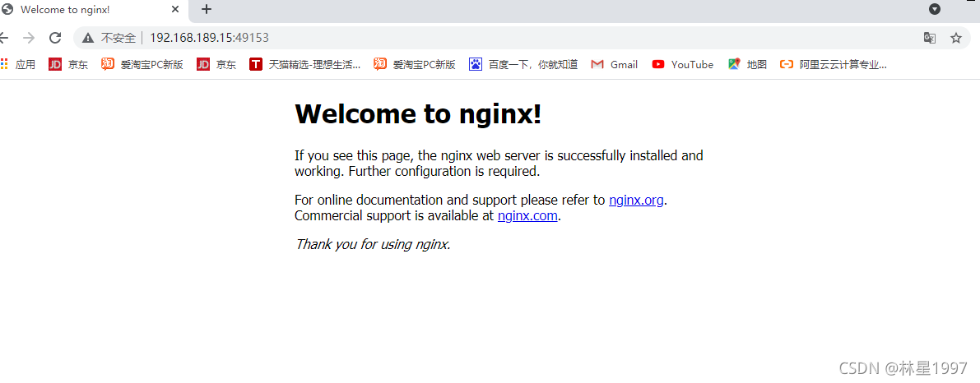The width and height of the screenshot is (980, 383).
Task: Open the second 京东 bookmark
Action: (x=216, y=64)
